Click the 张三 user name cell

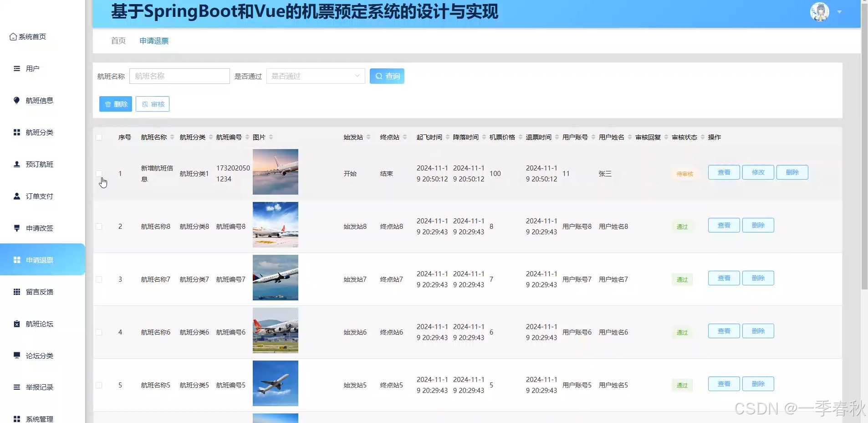point(605,174)
